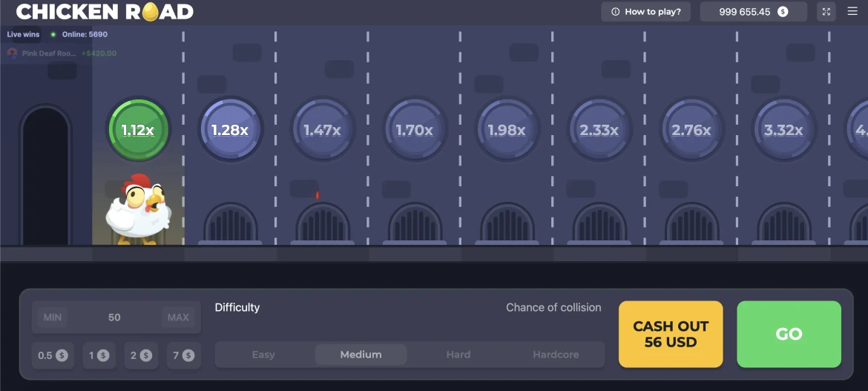Click the green 1.12x multiplier coin

(138, 130)
